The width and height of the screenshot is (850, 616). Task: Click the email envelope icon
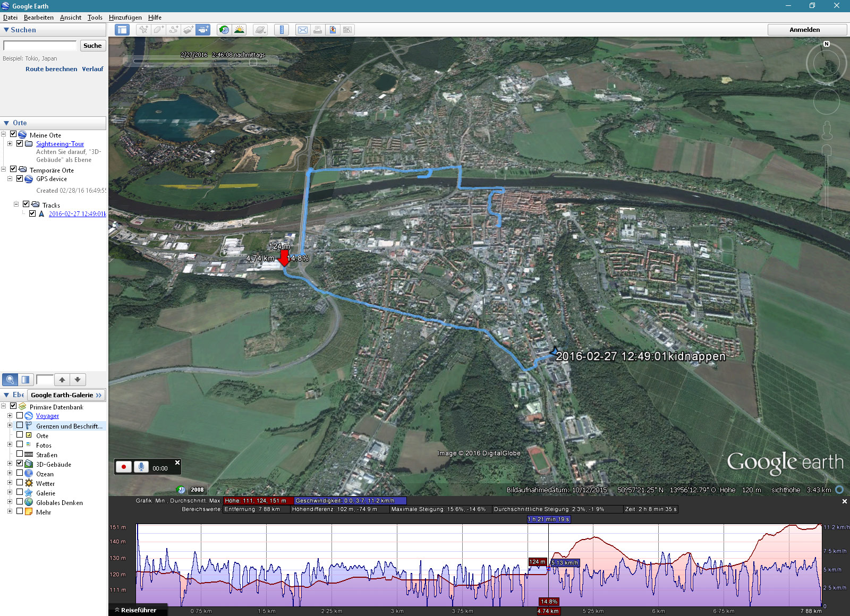[x=303, y=30]
